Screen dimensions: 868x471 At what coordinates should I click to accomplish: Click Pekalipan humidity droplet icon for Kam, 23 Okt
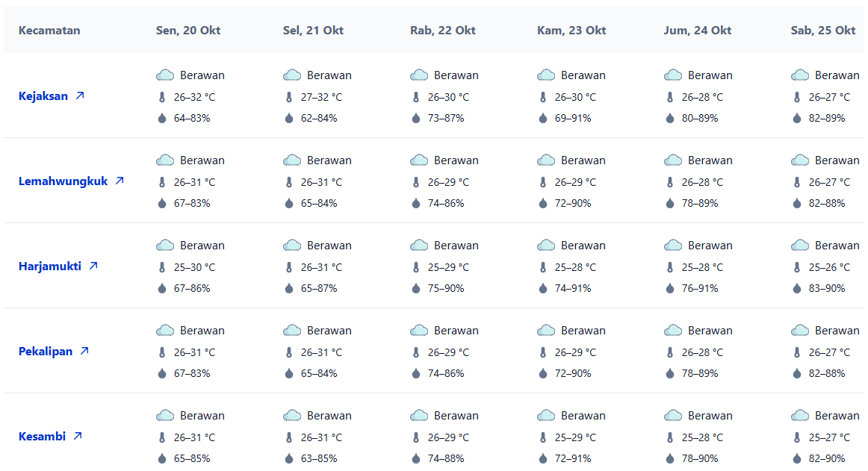[x=543, y=373]
